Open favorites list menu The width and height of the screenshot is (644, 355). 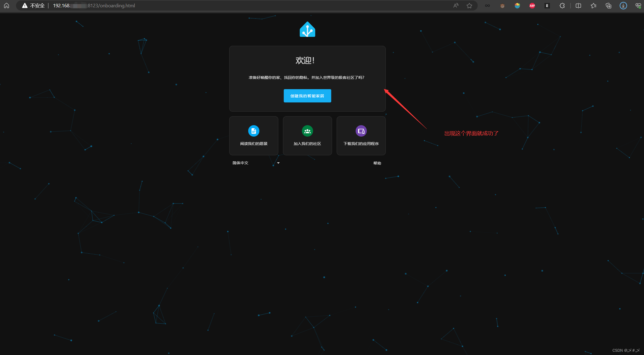point(594,6)
